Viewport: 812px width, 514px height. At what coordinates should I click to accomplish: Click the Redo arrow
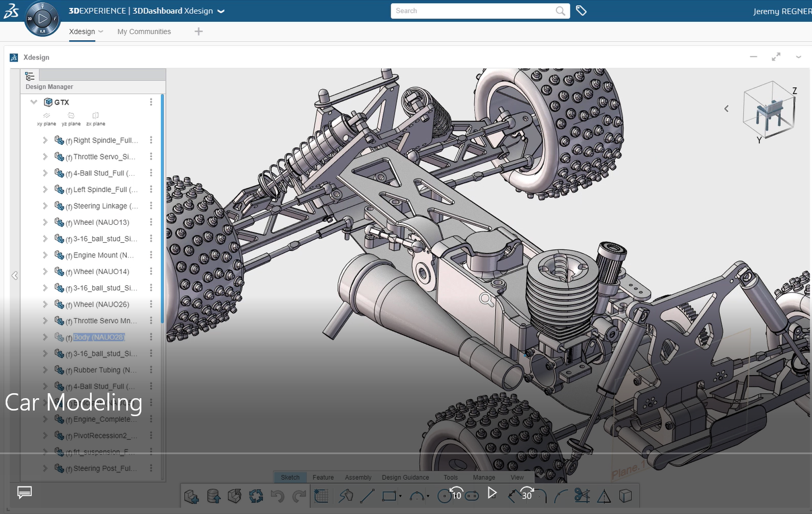click(x=300, y=496)
